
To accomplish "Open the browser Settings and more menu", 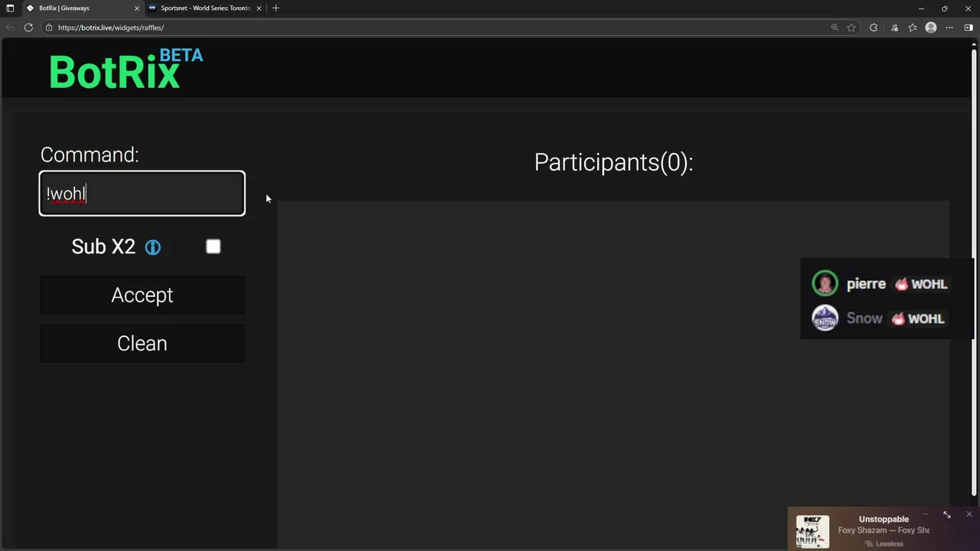I will click(x=949, y=28).
